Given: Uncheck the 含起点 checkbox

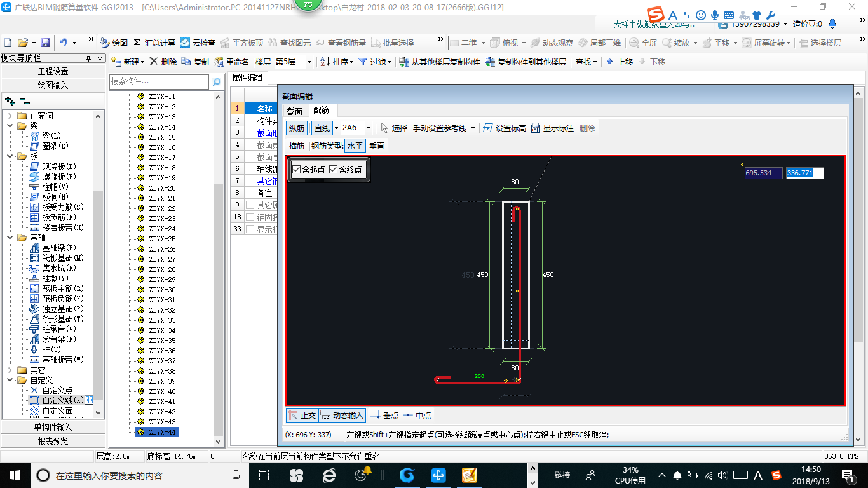Looking at the screenshot, I should (x=296, y=170).
